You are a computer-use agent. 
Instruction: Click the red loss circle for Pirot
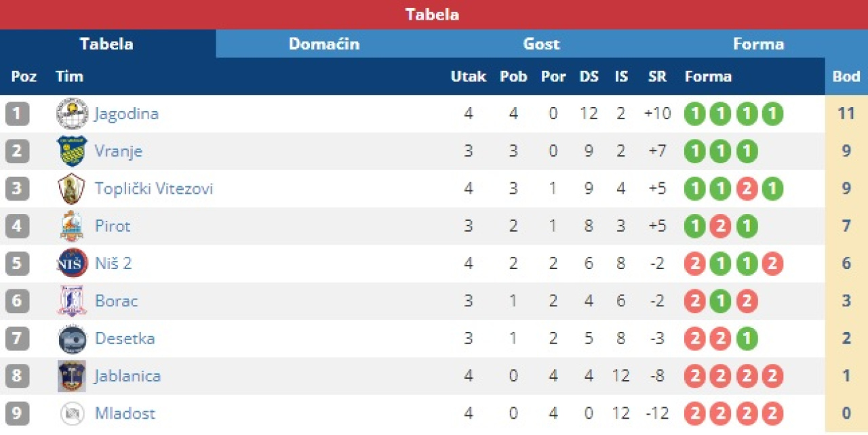(720, 226)
